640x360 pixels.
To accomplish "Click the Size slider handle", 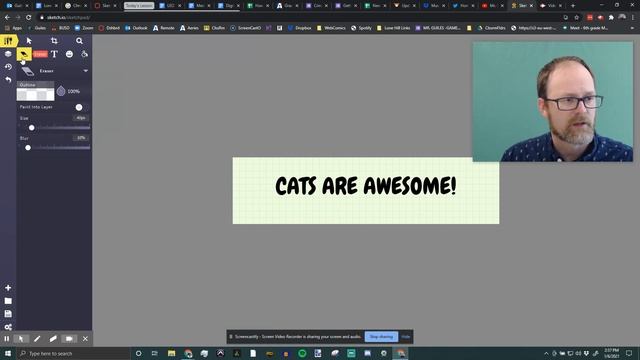I will (x=31, y=128).
